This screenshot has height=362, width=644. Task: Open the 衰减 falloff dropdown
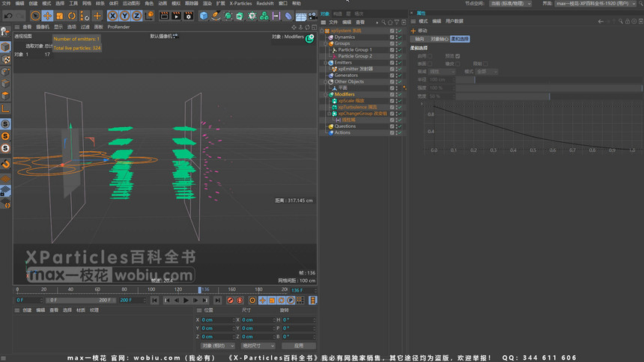pyautogui.click(x=443, y=72)
